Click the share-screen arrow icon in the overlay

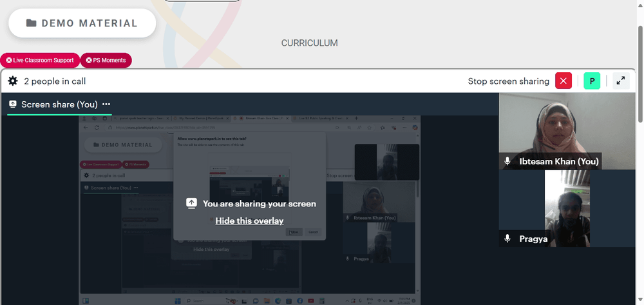pos(191,204)
